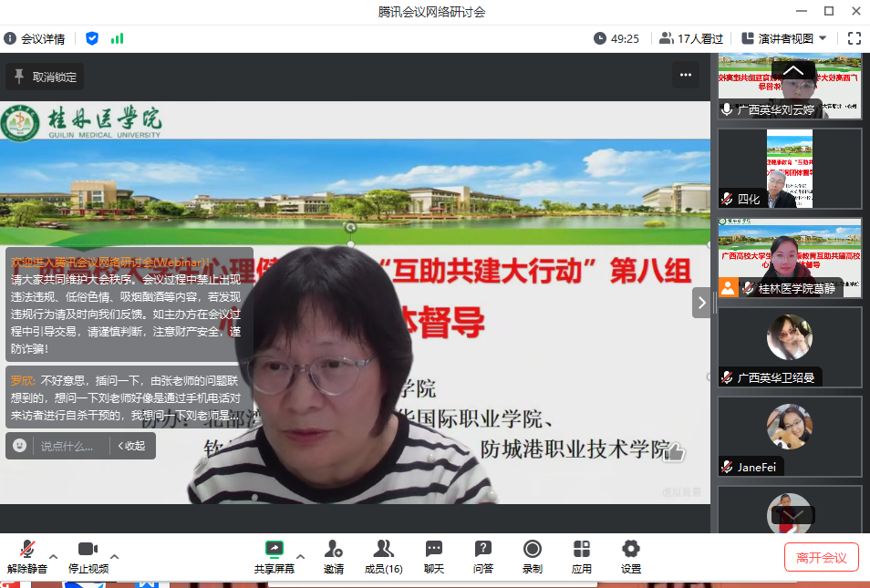Open meeting 设置 settings
This screenshot has width=870, height=588.
click(x=631, y=557)
